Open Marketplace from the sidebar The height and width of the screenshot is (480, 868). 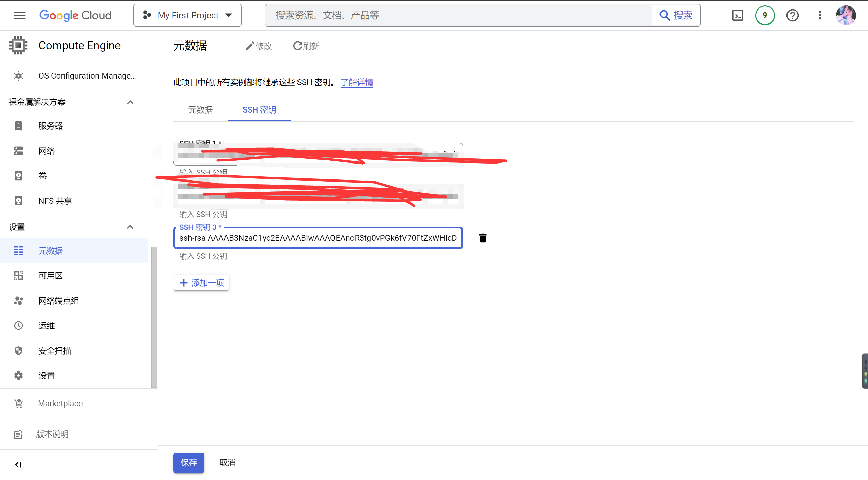click(x=60, y=403)
